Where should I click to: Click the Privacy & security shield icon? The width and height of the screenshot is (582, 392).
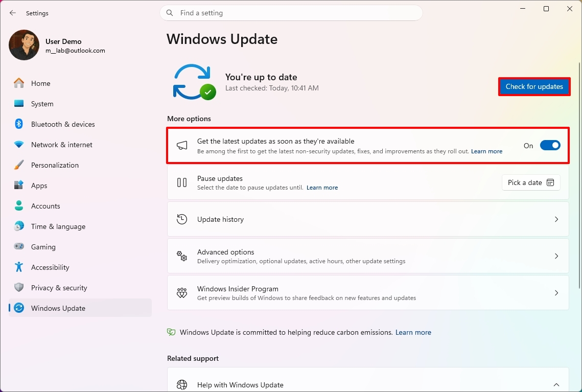coord(19,287)
